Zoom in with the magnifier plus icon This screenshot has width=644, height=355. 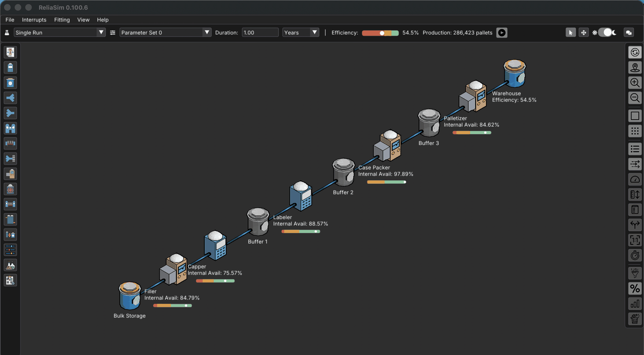(x=635, y=83)
